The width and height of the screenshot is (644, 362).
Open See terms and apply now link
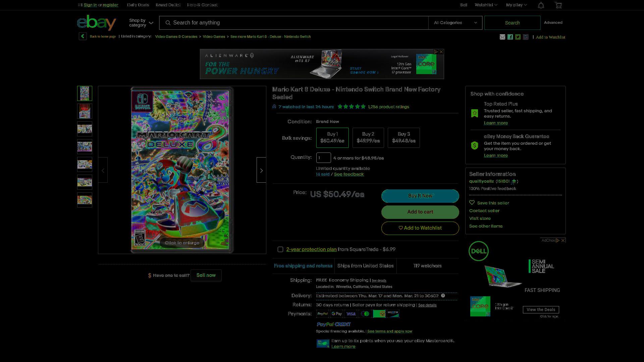[x=390, y=331]
